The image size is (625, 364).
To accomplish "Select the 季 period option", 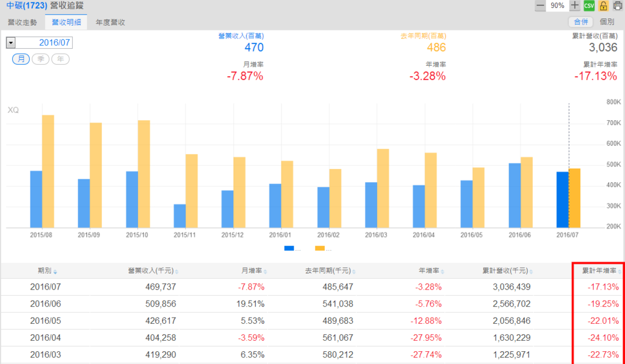I will (x=40, y=59).
